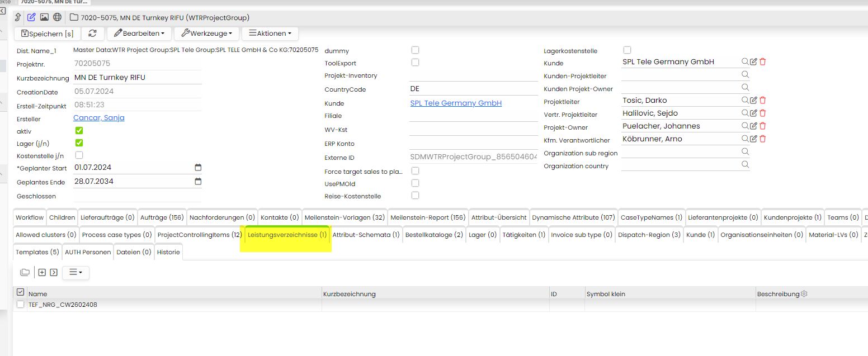This screenshot has height=356, width=868.
Task: Open SPL Tele Germany GmbH Kunde link
Action: point(456,103)
